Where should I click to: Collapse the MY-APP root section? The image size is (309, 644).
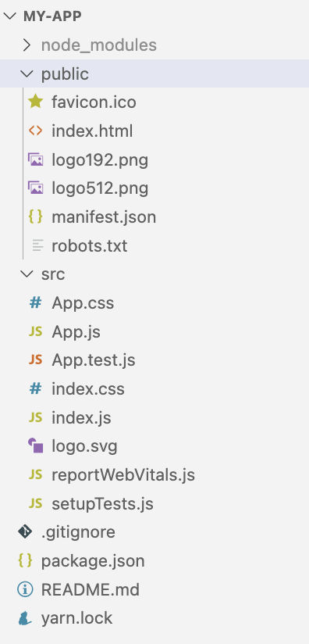[x=9, y=16]
